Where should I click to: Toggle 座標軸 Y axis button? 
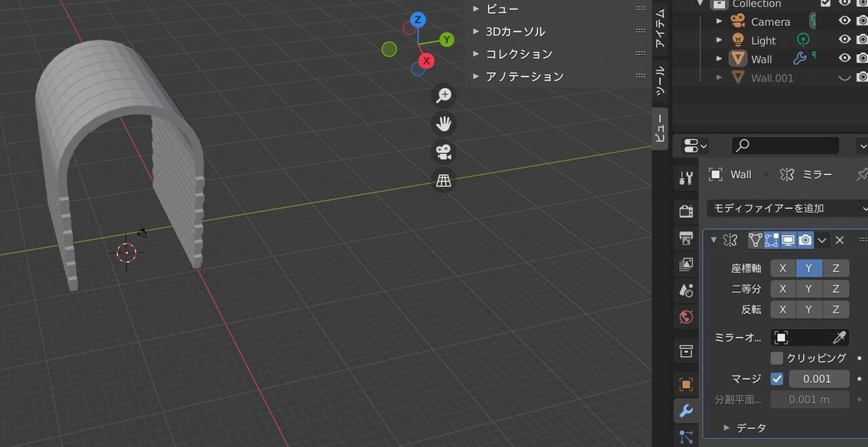(x=809, y=268)
